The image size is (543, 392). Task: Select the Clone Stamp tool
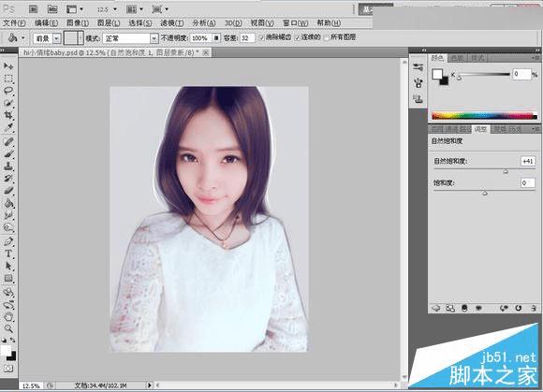8,167
